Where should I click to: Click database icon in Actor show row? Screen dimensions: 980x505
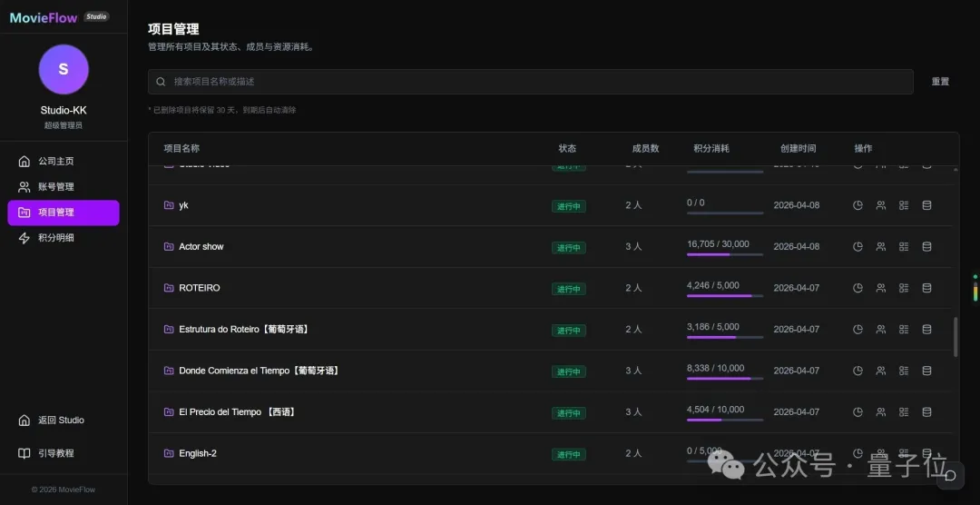coord(926,246)
